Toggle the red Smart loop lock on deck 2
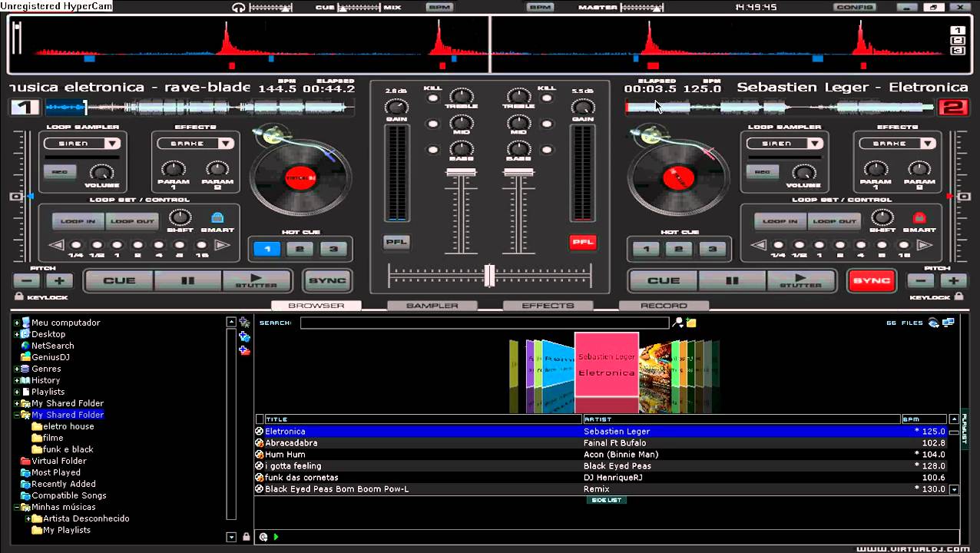The width and height of the screenshot is (980, 553). coord(919,218)
